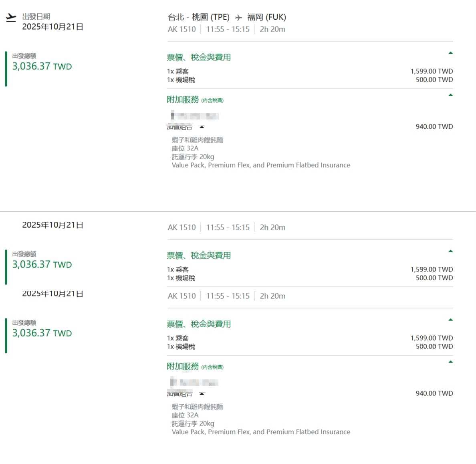The image size is (476, 464).
Task: Select the 台北 - 桃園 (TPE) origin text
Action: 199,17
